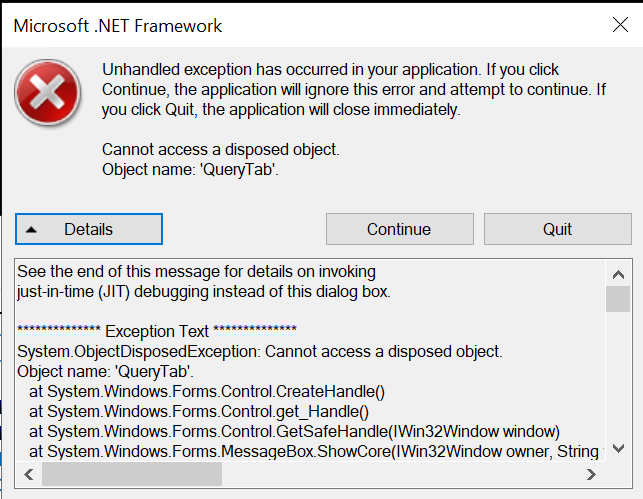The height and width of the screenshot is (499, 643).
Task: Click the horizontal scrollbar left arrow
Action: tap(27, 474)
